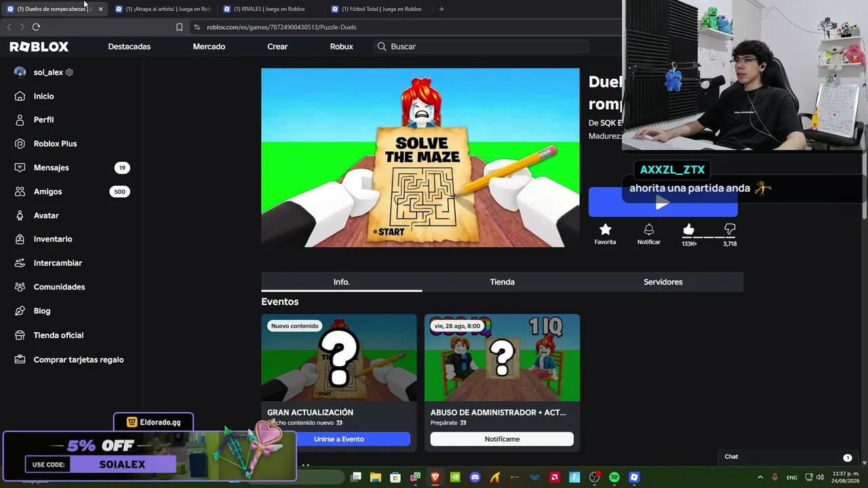Click the Notifícame button
The width and height of the screenshot is (868, 488).
click(502, 439)
